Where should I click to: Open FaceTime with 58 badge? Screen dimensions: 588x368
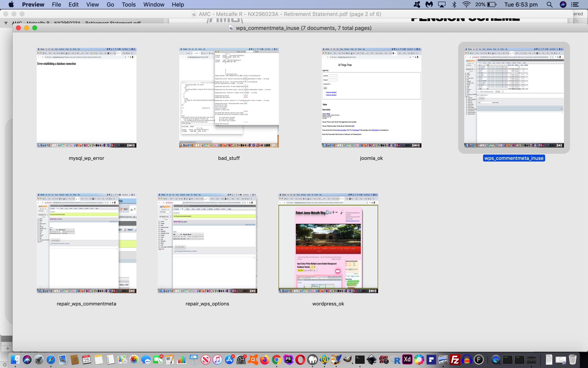tap(158, 359)
